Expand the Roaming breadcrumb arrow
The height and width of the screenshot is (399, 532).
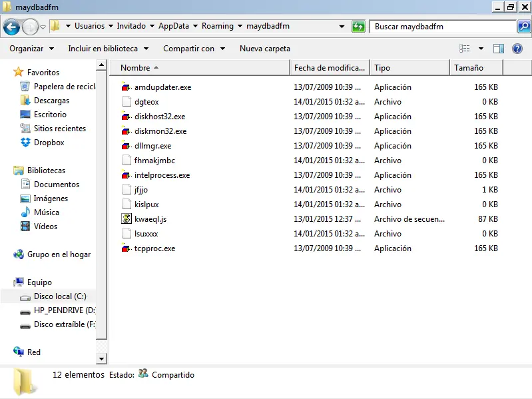click(196, 26)
